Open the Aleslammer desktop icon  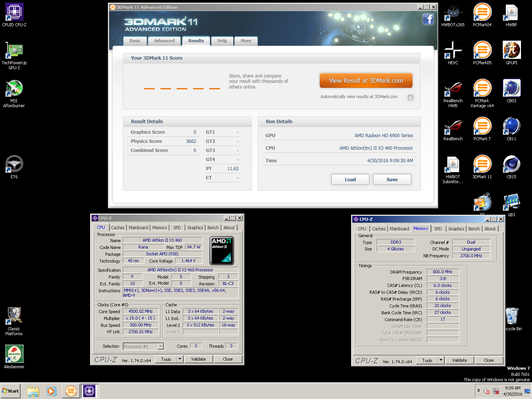[x=14, y=357]
